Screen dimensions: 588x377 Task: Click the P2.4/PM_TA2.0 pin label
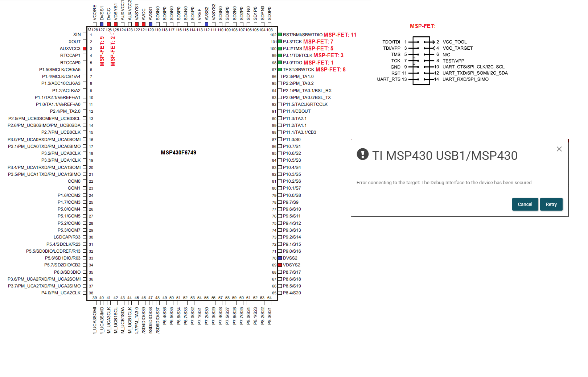[x=65, y=111]
